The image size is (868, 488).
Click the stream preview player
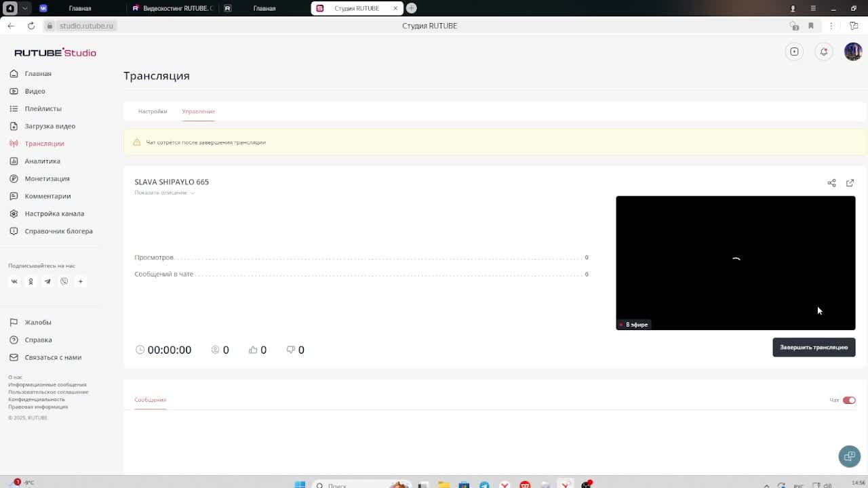(x=736, y=263)
